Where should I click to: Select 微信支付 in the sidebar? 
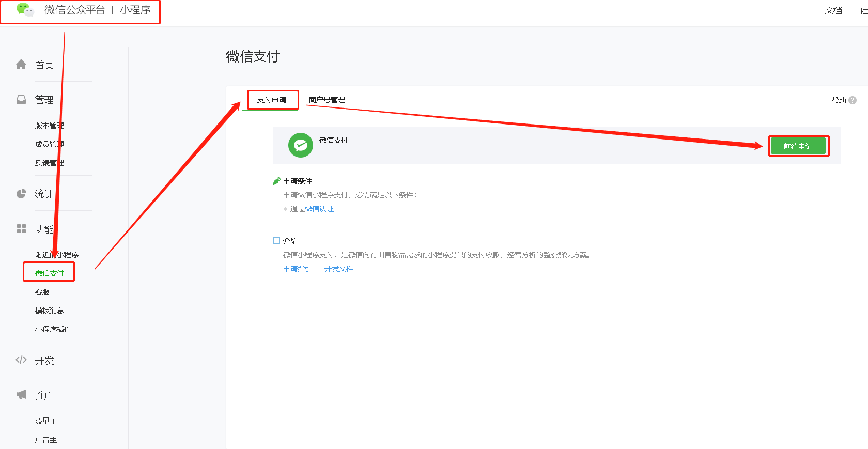(x=49, y=273)
